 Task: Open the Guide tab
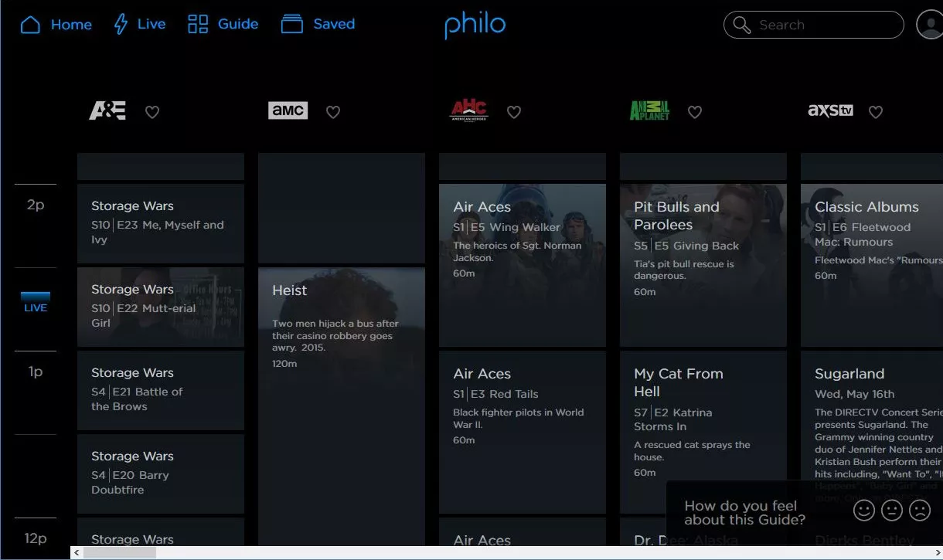click(x=223, y=24)
